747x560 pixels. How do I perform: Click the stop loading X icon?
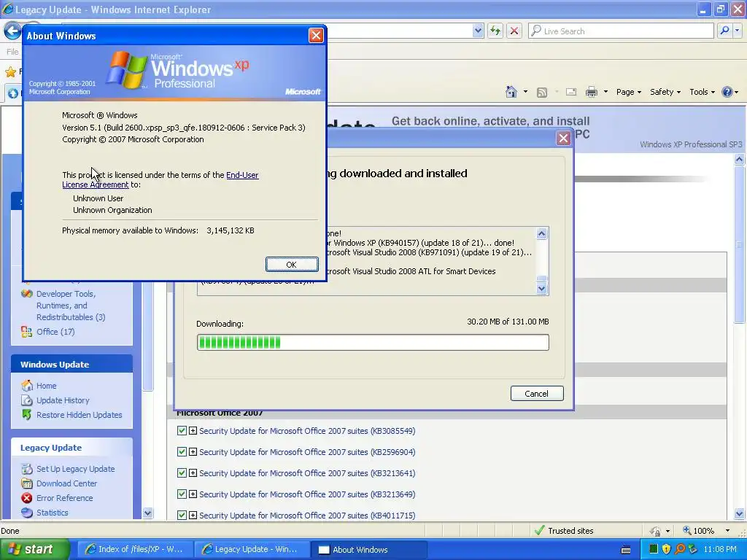tap(514, 31)
